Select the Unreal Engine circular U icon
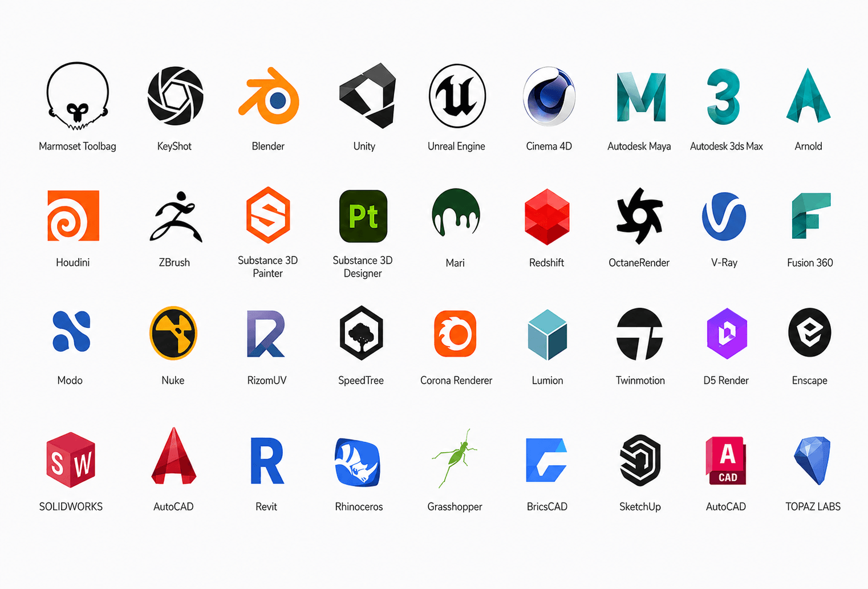Image resolution: width=868 pixels, height=589 pixels. 457,96
